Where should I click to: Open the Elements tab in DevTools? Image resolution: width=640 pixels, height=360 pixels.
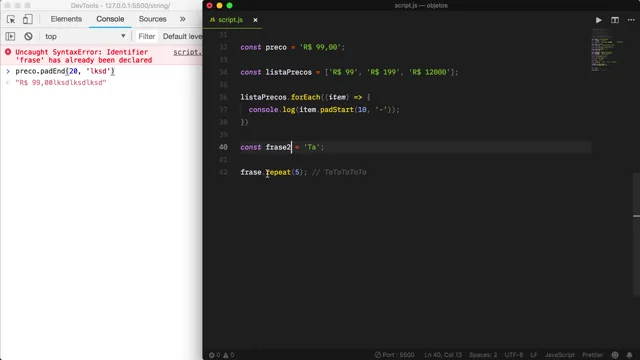coord(66,19)
